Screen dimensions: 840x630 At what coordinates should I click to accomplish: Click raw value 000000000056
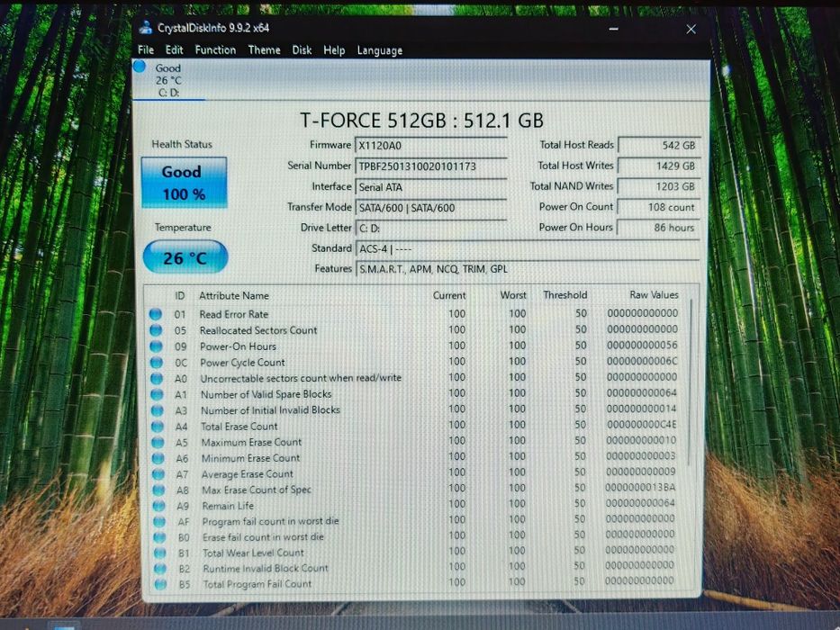(x=642, y=345)
